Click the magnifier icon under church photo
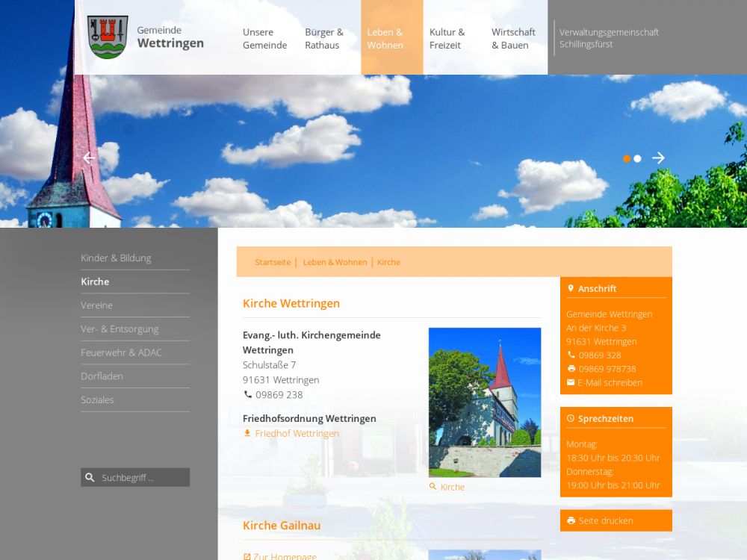Image resolution: width=747 pixels, height=560 pixels. point(433,487)
